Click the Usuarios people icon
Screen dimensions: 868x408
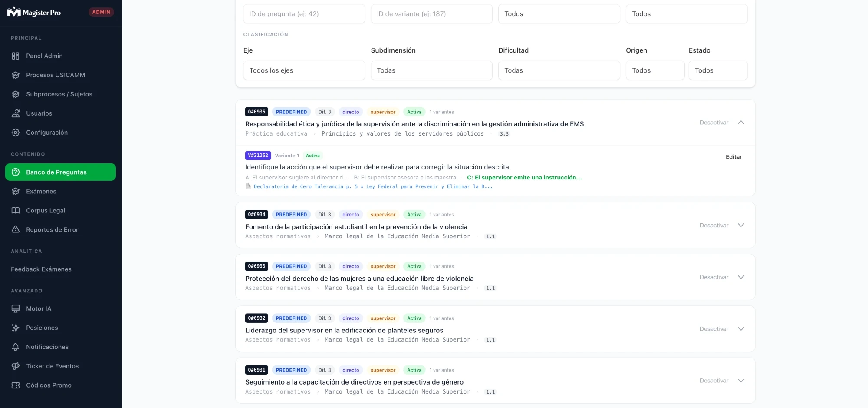click(x=16, y=113)
